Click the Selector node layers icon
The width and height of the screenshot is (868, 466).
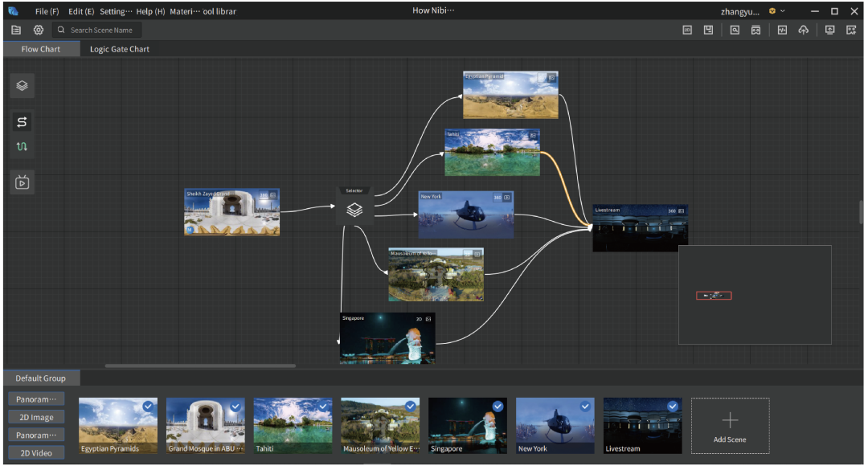tap(354, 210)
